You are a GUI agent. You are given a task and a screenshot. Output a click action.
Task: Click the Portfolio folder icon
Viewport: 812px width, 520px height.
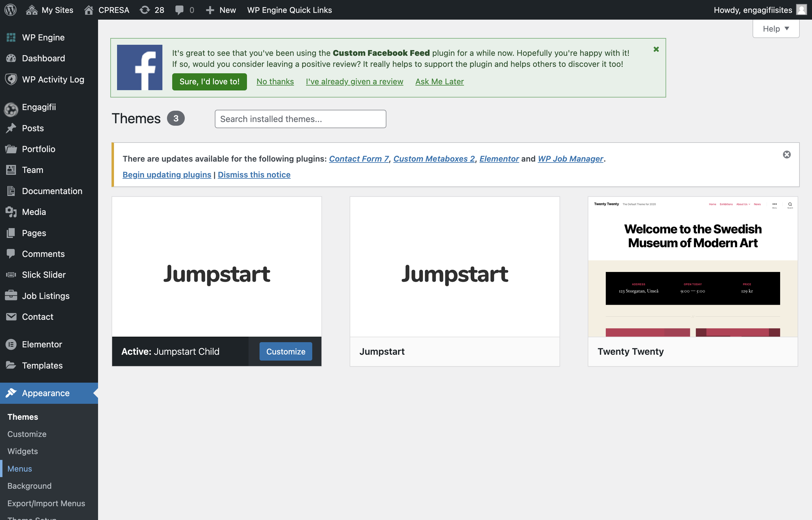tap(11, 149)
